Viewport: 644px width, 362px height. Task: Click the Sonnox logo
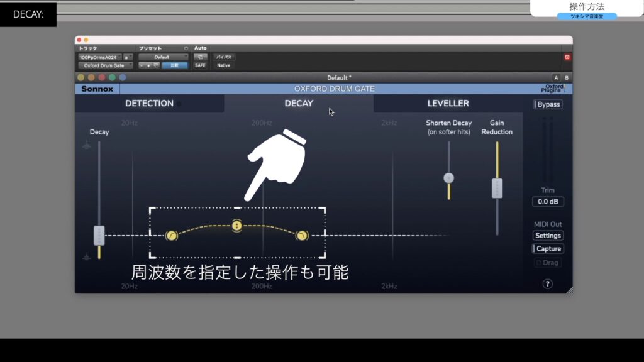(97, 89)
